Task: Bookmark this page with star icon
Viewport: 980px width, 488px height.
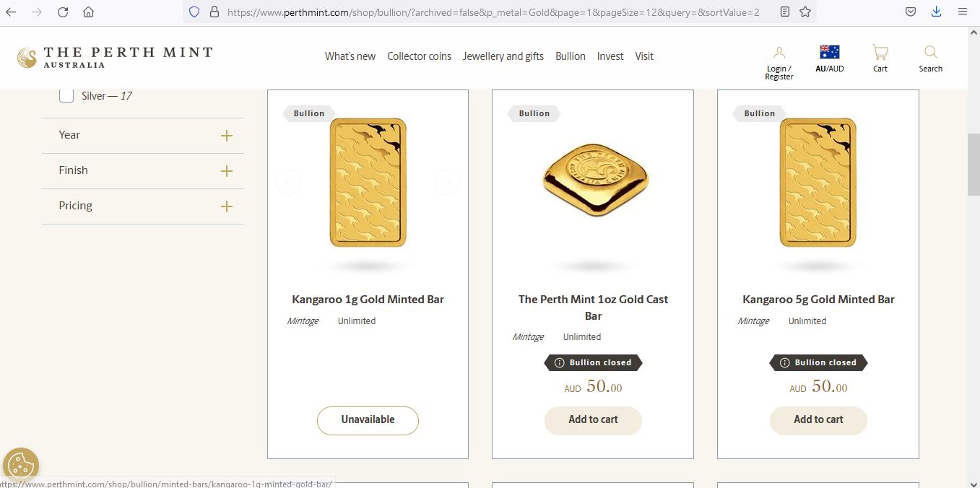Action: [x=805, y=12]
